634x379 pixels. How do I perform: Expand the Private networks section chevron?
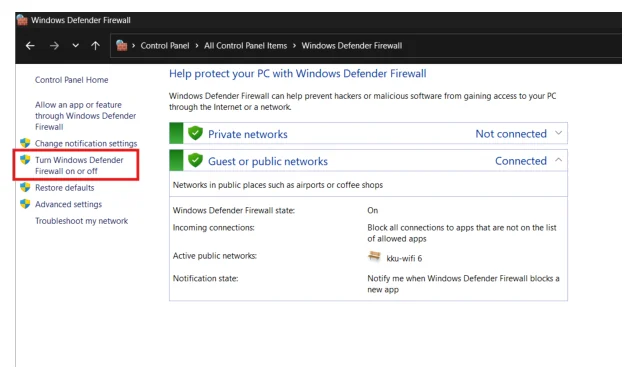pyautogui.click(x=558, y=133)
